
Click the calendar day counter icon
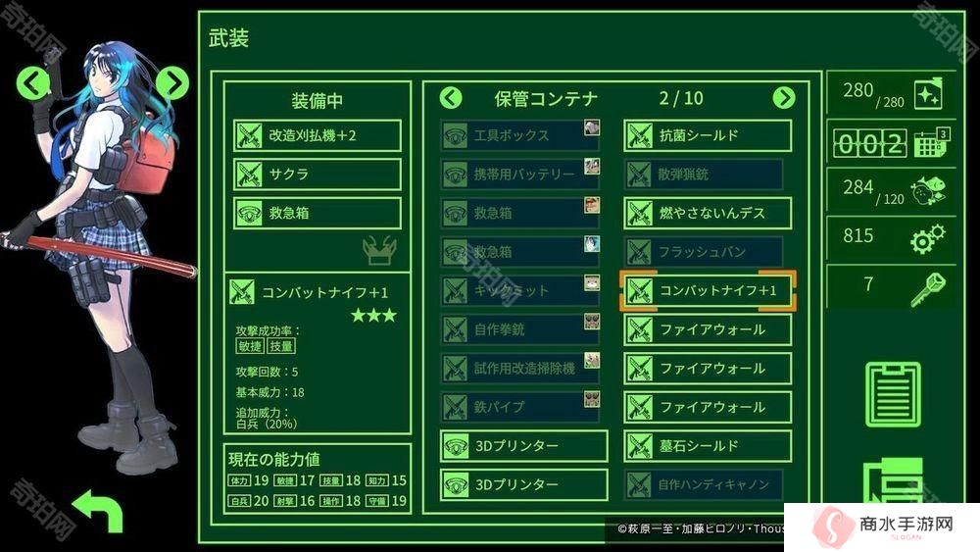tap(931, 142)
